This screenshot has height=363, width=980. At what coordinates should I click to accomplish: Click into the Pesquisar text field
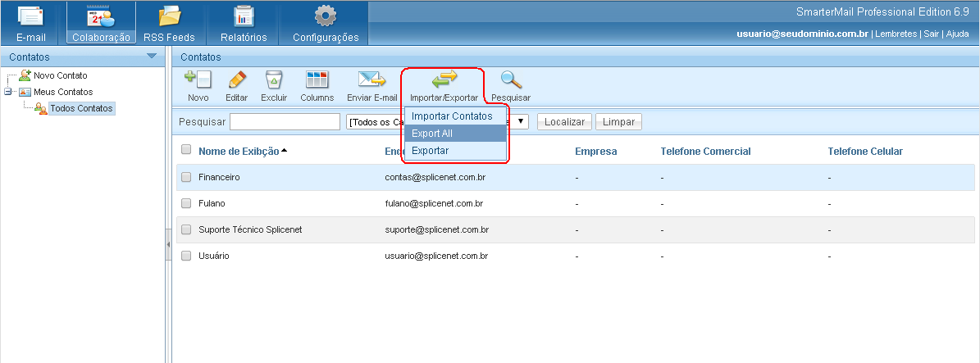click(285, 122)
